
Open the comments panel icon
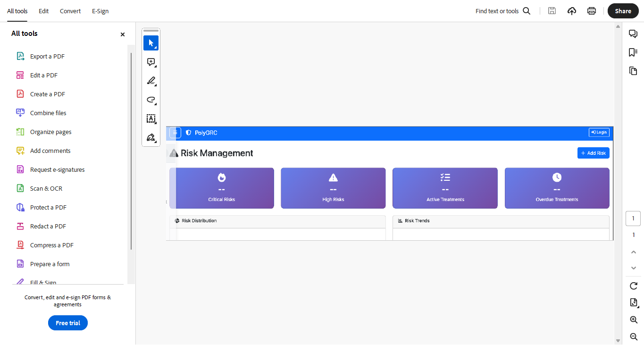tap(633, 34)
